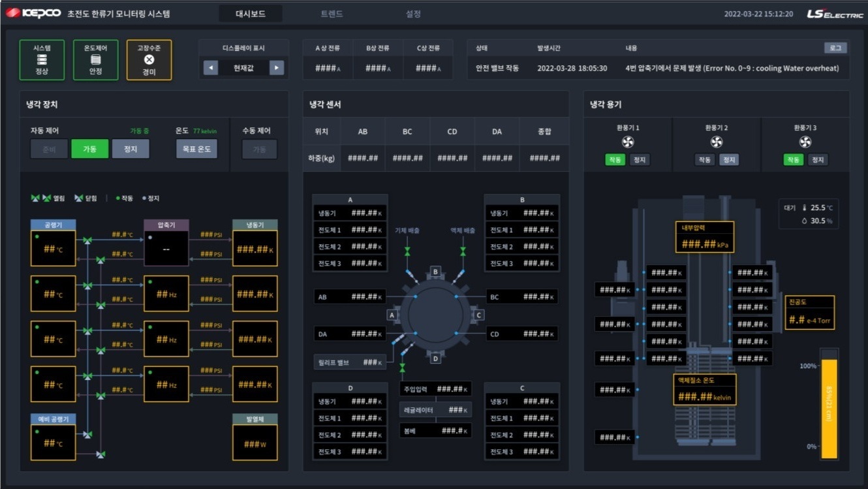Click the yellow 85% liquid level bar
The image size is (868, 489).
pyautogui.click(x=829, y=408)
